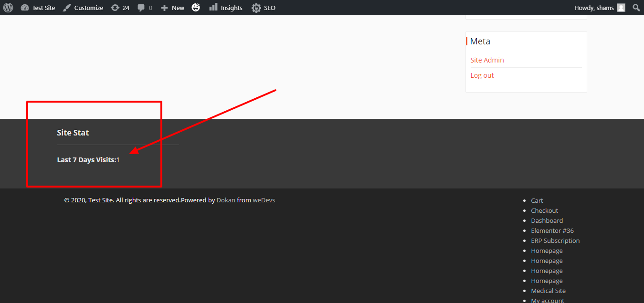Open the Checkout page from the footer list

click(544, 210)
